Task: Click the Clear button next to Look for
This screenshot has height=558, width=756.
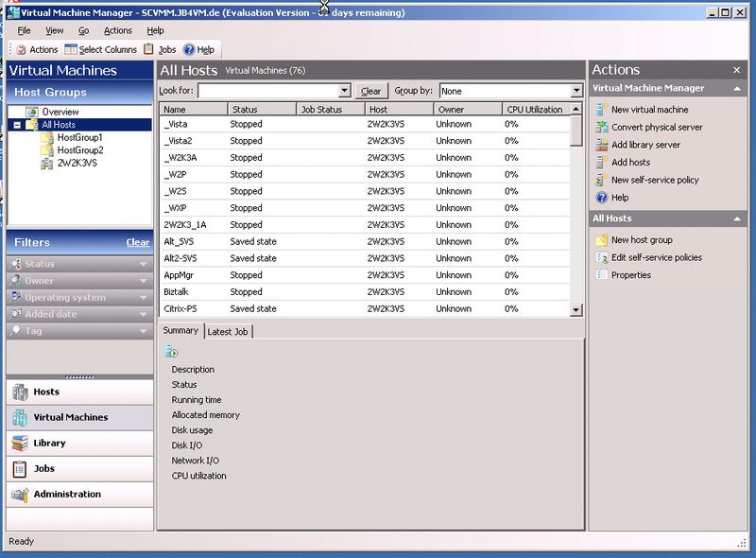Action: [x=370, y=91]
